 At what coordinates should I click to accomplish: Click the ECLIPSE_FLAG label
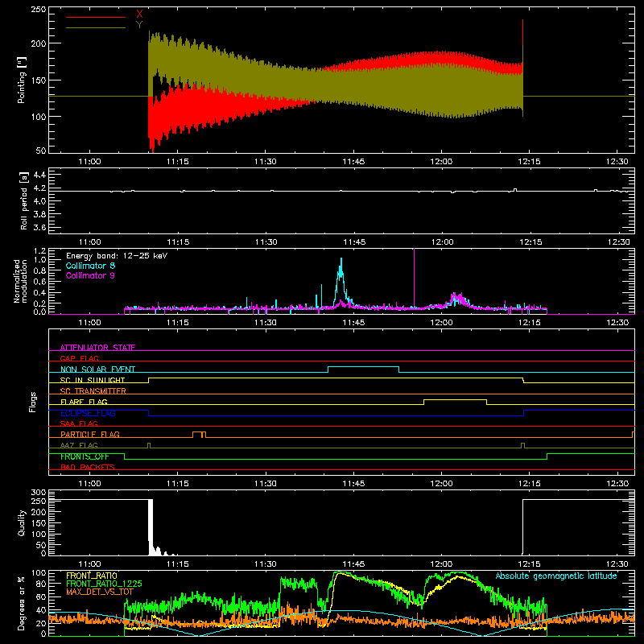click(88, 413)
